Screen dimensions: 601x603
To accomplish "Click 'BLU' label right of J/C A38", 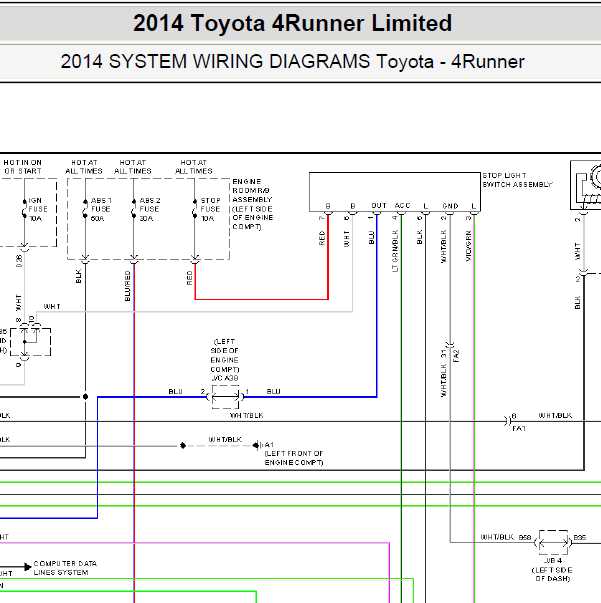I will 273,391.
